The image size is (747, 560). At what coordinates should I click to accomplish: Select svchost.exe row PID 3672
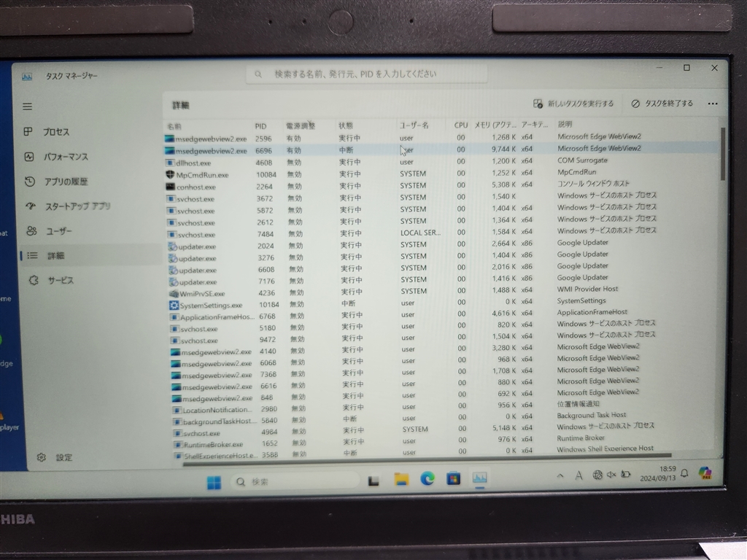click(x=441, y=198)
